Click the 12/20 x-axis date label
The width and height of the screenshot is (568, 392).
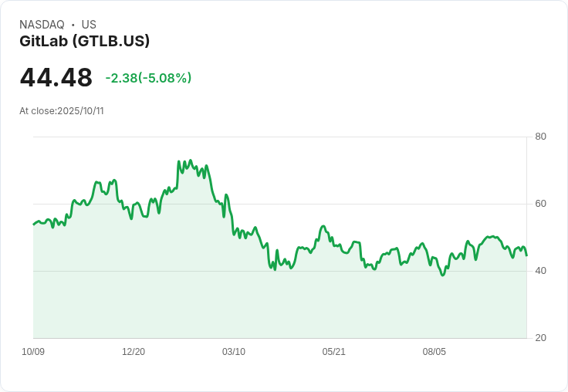[x=134, y=351]
